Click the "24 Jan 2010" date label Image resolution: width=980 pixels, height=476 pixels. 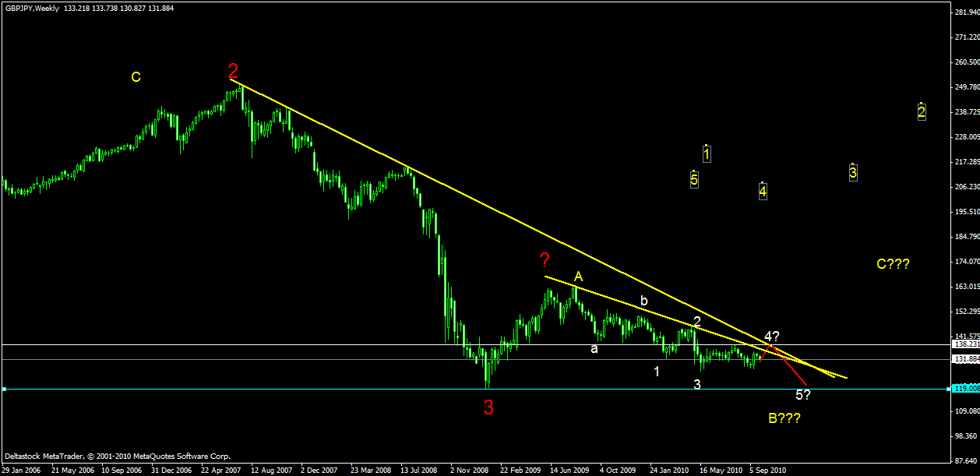point(670,471)
